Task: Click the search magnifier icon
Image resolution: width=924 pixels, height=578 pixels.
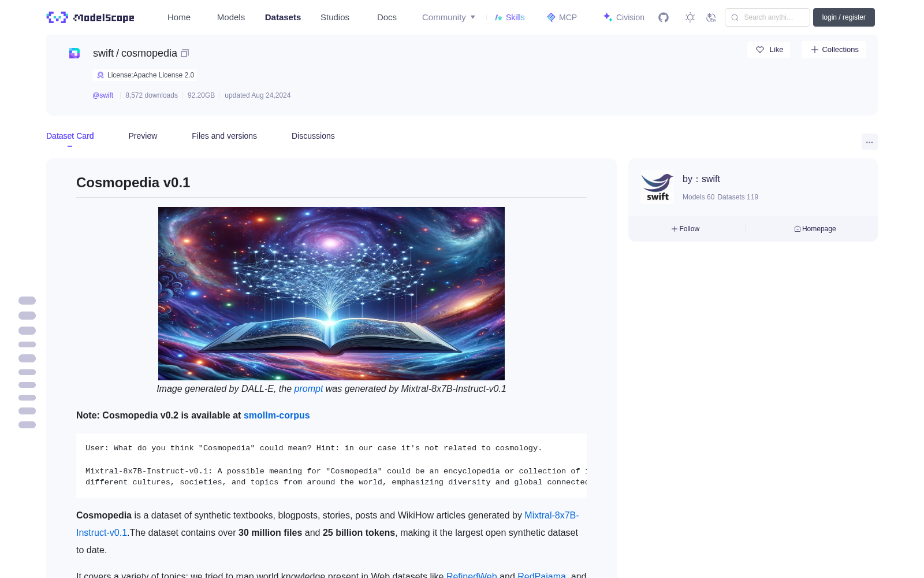Action: tap(735, 17)
